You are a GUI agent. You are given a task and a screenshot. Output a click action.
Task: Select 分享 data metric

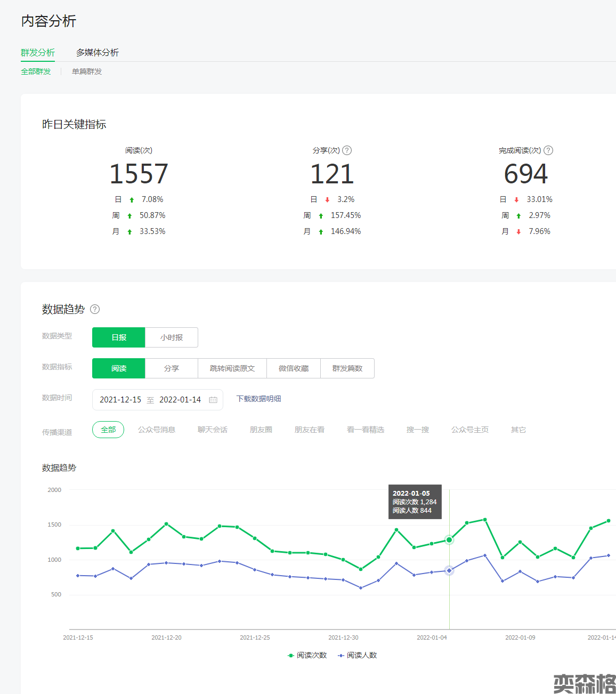172,368
